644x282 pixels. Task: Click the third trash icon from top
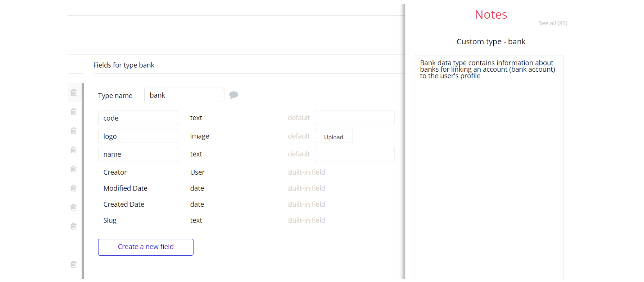pos(74,131)
